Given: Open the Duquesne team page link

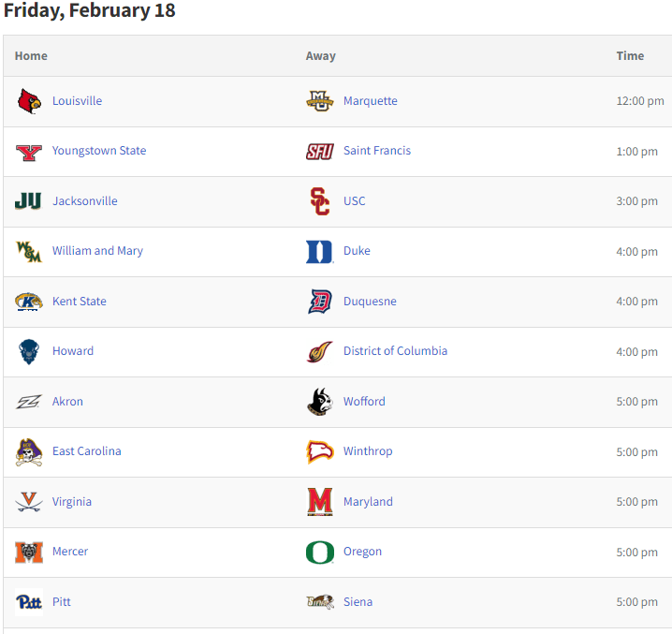Looking at the screenshot, I should (x=370, y=302).
